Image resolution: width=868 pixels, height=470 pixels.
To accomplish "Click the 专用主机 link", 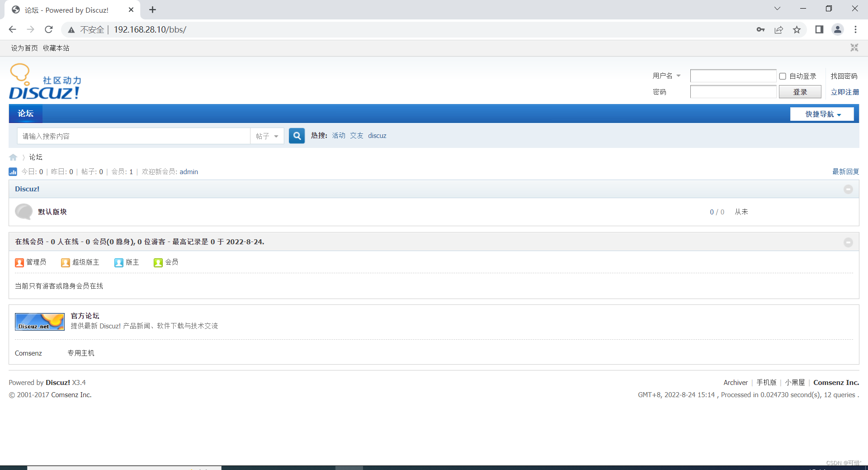I will coord(81,353).
